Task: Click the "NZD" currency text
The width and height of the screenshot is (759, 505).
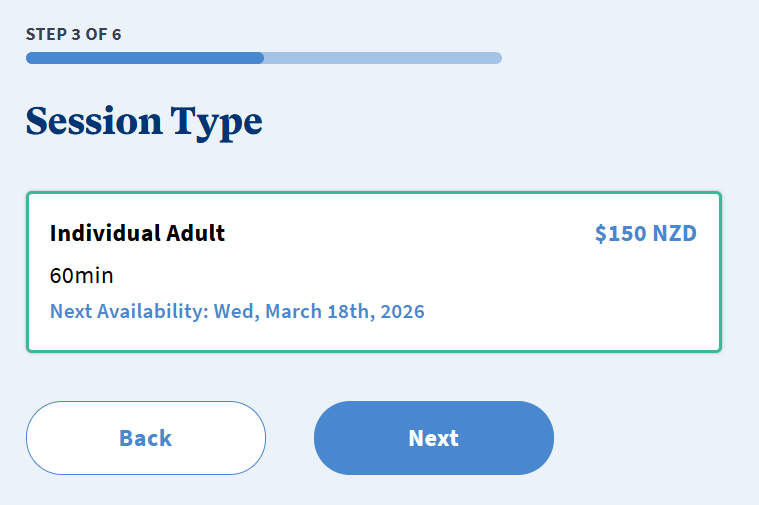Action: pyautogui.click(x=674, y=234)
